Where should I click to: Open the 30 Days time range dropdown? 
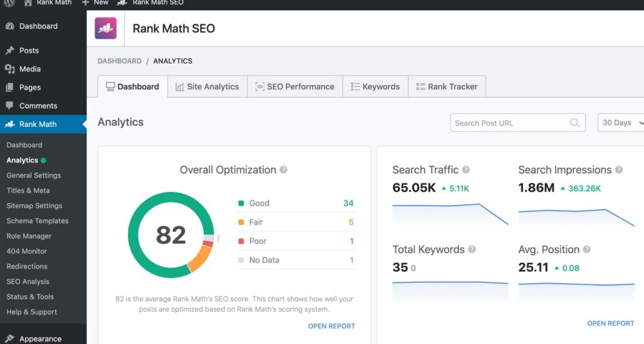pyautogui.click(x=621, y=123)
